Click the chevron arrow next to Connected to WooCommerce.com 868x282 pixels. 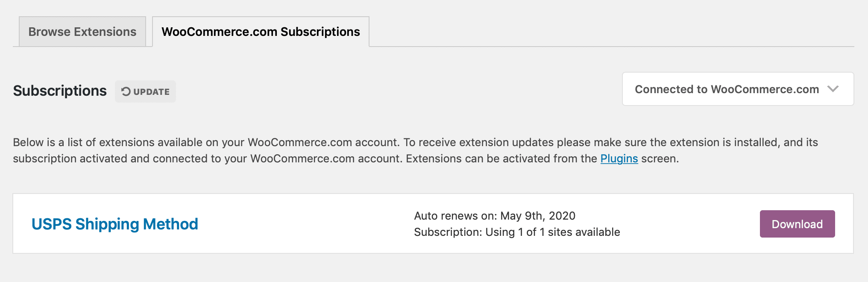(833, 89)
